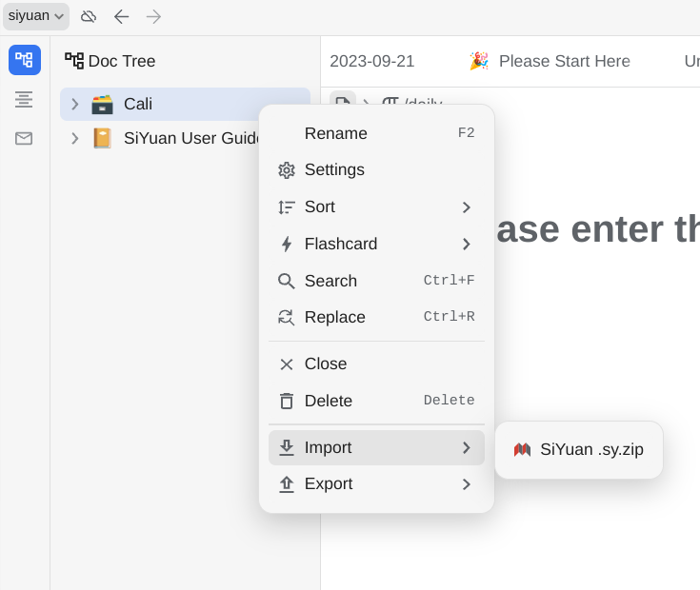This screenshot has height=590, width=700.
Task: Click the party popper tab emoji
Action: [x=479, y=61]
